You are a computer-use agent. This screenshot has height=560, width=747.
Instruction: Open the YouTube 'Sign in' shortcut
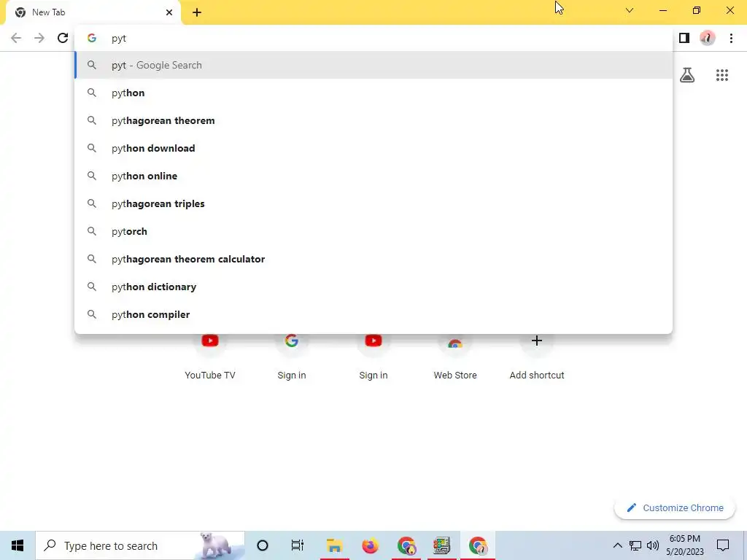point(373,357)
